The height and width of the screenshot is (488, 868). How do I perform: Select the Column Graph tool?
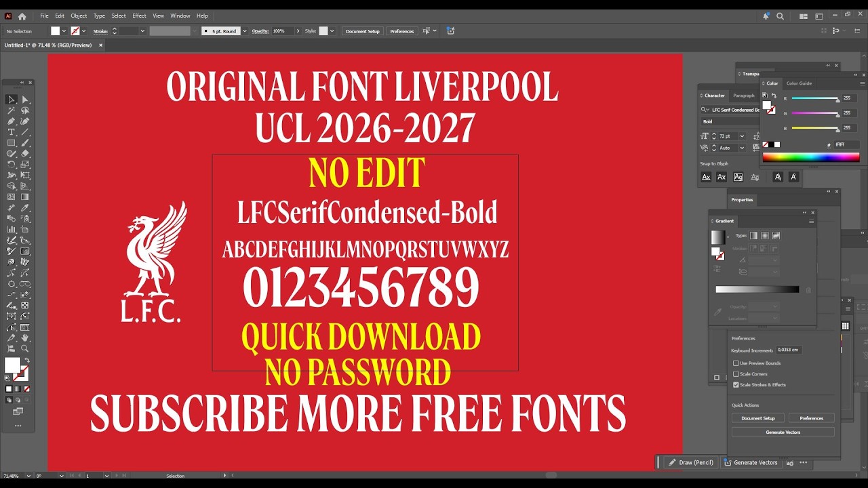[12, 229]
